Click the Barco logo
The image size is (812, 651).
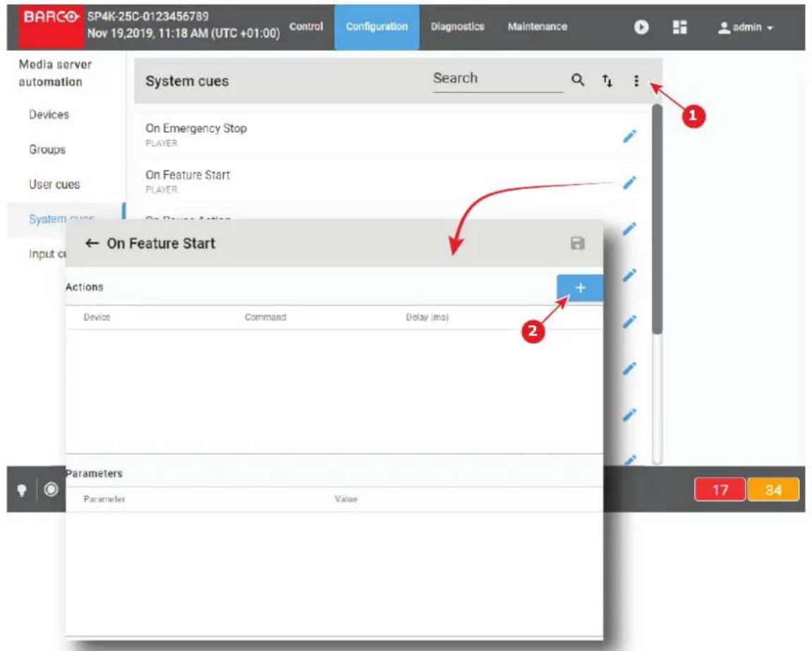(x=51, y=26)
